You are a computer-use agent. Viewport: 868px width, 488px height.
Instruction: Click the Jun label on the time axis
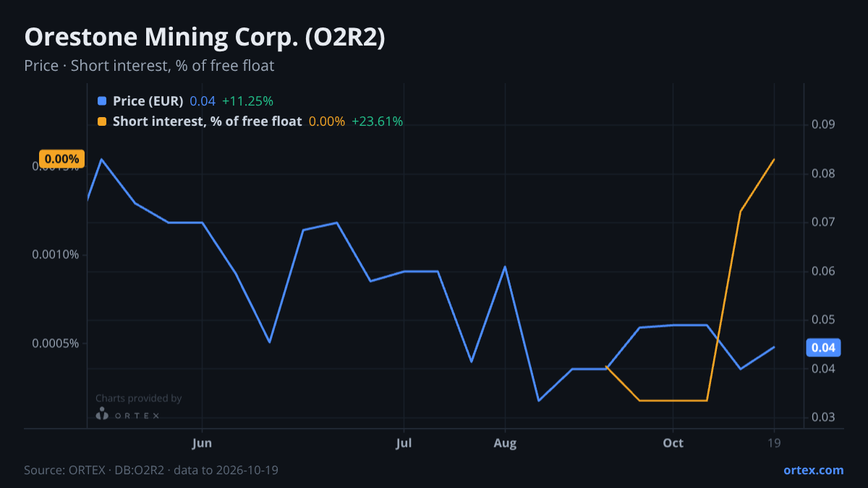(x=203, y=443)
